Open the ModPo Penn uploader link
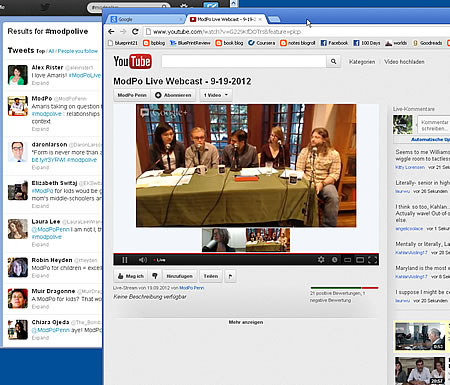This screenshot has width=450, height=385. 192,288
